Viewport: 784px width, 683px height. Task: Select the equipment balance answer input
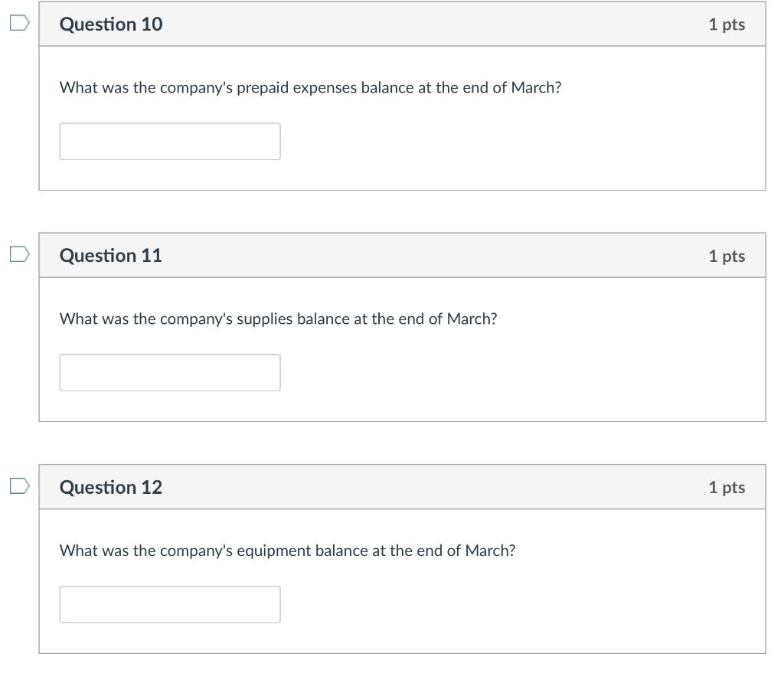pyautogui.click(x=170, y=605)
